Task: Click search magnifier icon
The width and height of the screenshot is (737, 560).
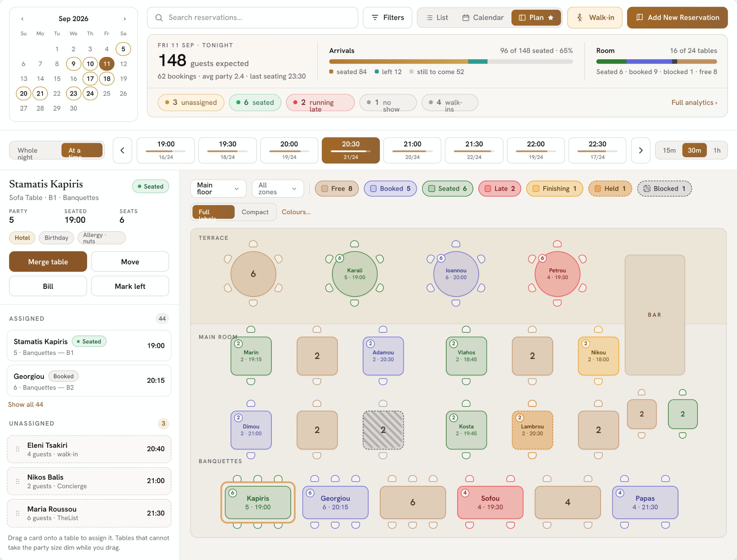Action: [x=159, y=18]
